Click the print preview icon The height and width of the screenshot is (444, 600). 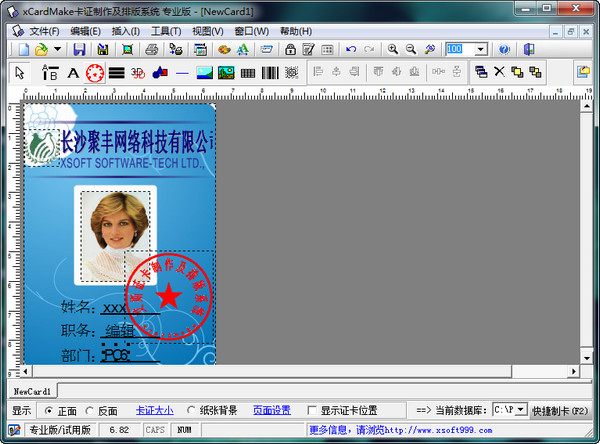[127, 49]
